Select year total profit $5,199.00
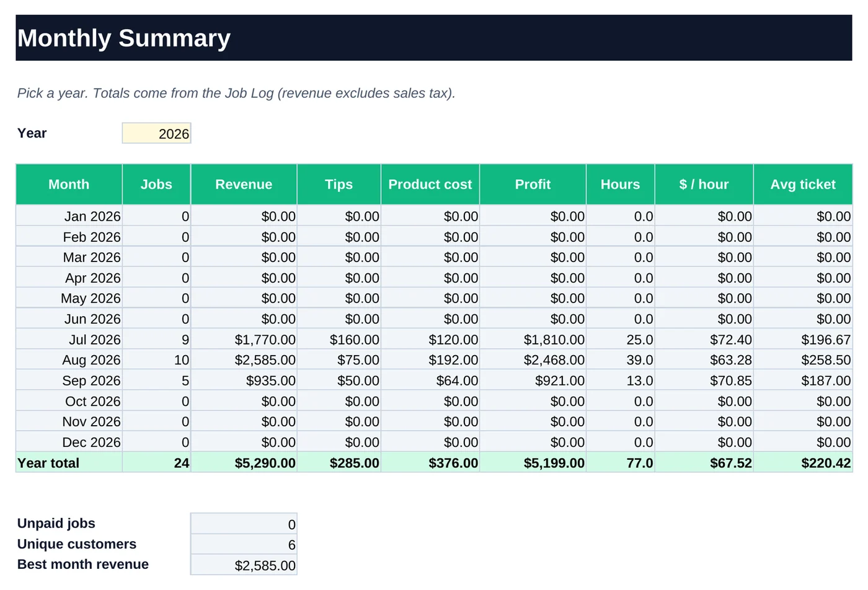Image resolution: width=868 pixels, height=590 pixels. pos(533,462)
